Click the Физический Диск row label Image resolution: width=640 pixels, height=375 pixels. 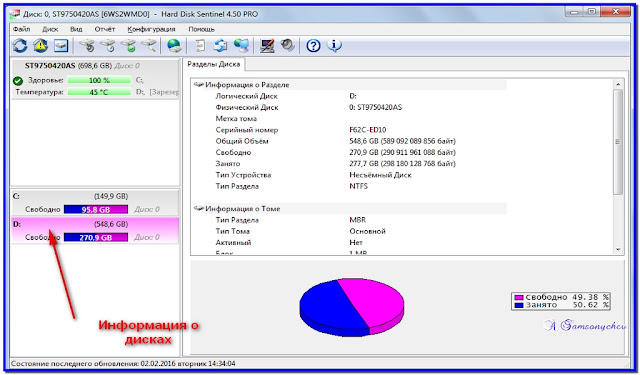[x=247, y=108]
